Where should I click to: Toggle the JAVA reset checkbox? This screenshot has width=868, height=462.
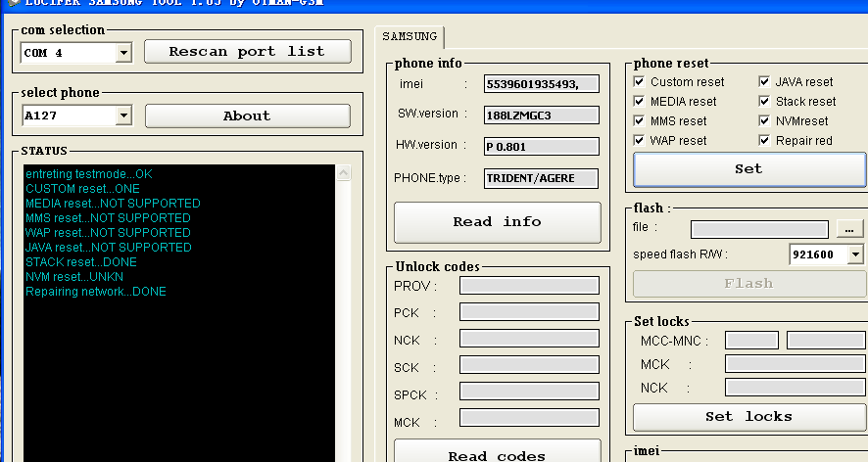(765, 82)
